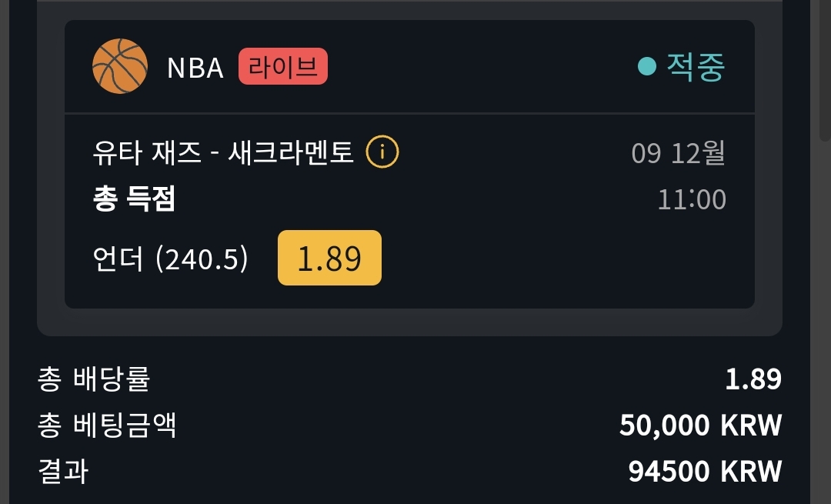The height and width of the screenshot is (504, 831).
Task: Select the 총 득점 market title
Action: (134, 199)
